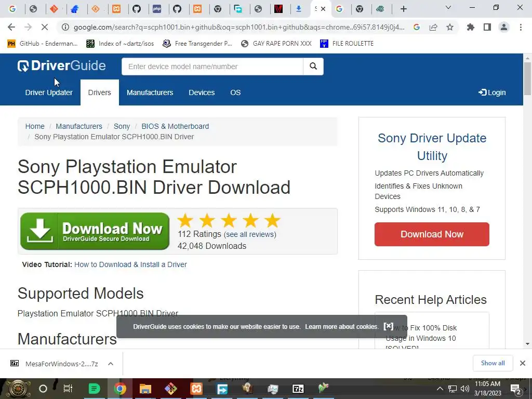Viewport: 532px width, 399px height.
Task: Click the DriverGuide logo
Action: [x=61, y=66]
